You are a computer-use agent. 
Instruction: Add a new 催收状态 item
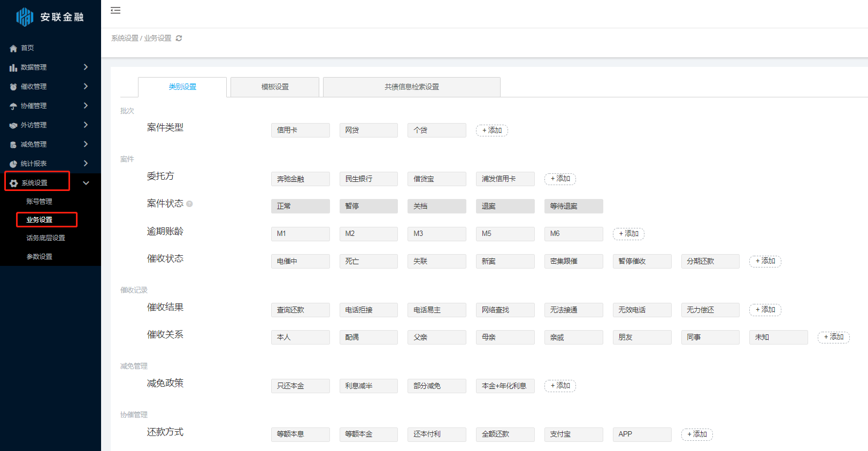tap(765, 261)
